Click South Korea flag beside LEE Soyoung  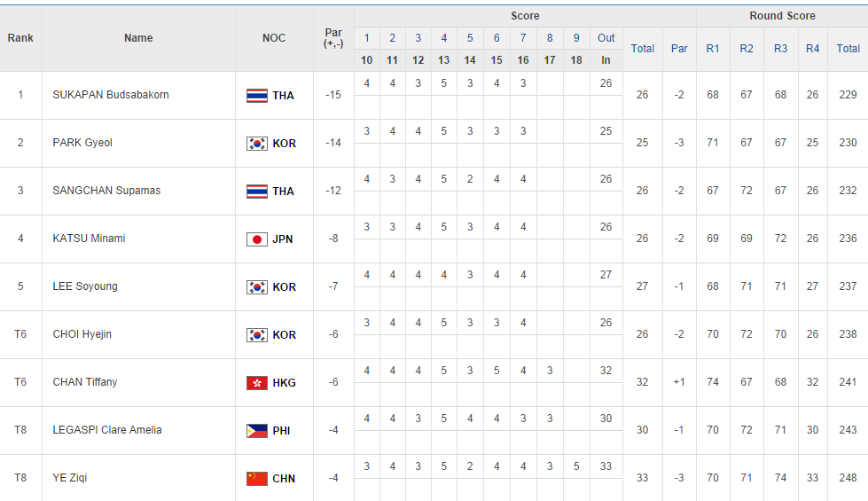point(257,287)
